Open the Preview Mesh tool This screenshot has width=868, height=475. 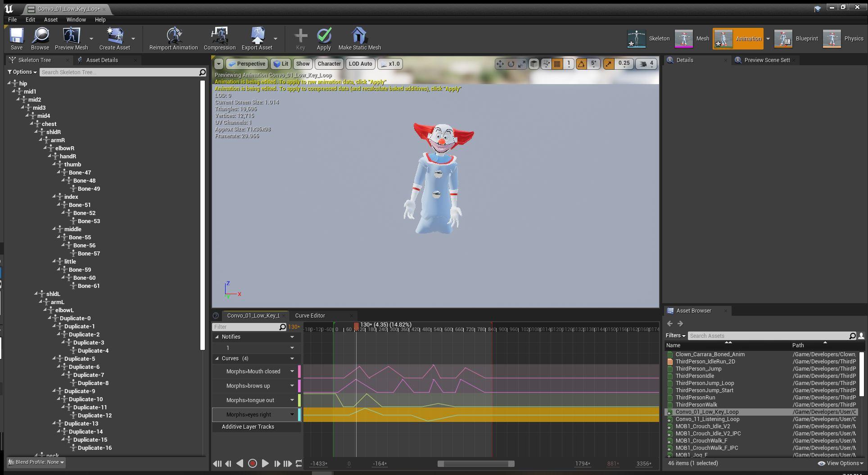[71, 39]
